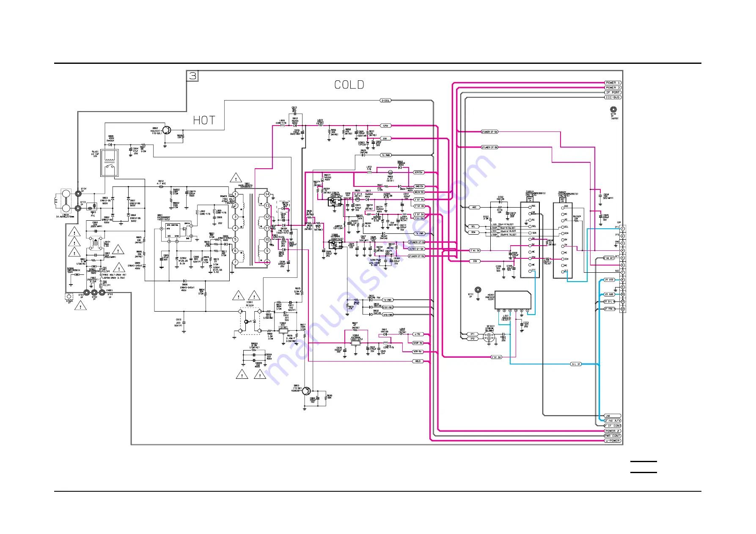
Task: Select the S-L IF net label
Action: 576,364
